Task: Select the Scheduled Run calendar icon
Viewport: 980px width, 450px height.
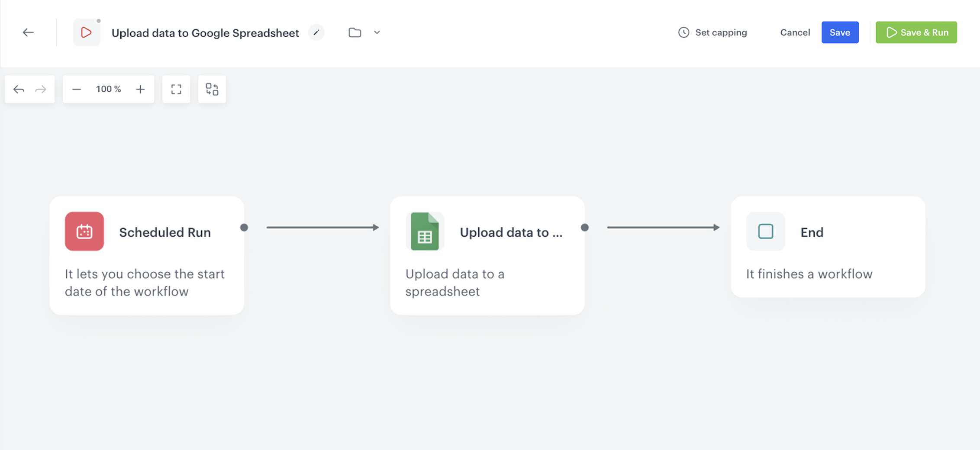Action: coord(85,231)
